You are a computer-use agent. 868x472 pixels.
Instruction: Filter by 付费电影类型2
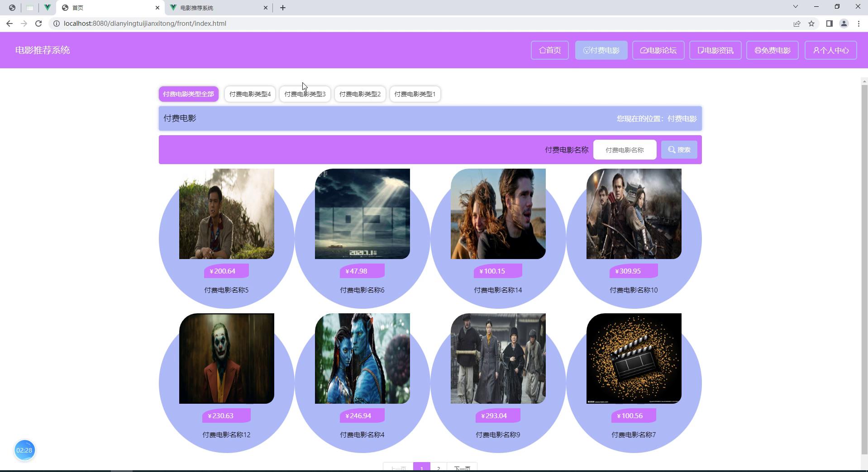click(360, 94)
